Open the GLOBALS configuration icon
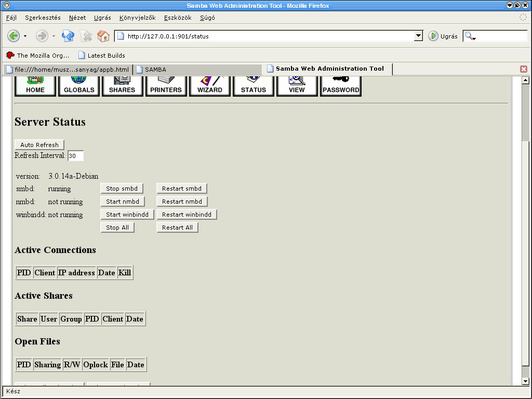 tap(79, 86)
